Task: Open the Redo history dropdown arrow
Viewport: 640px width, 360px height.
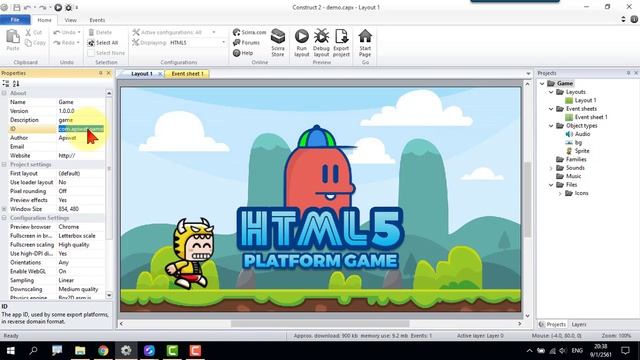Action: (x=78, y=42)
